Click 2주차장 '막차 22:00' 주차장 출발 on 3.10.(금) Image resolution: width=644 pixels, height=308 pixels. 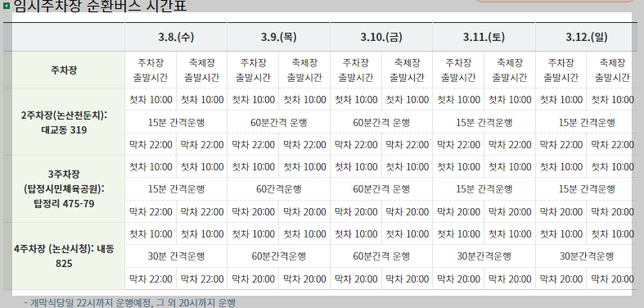[356, 144]
